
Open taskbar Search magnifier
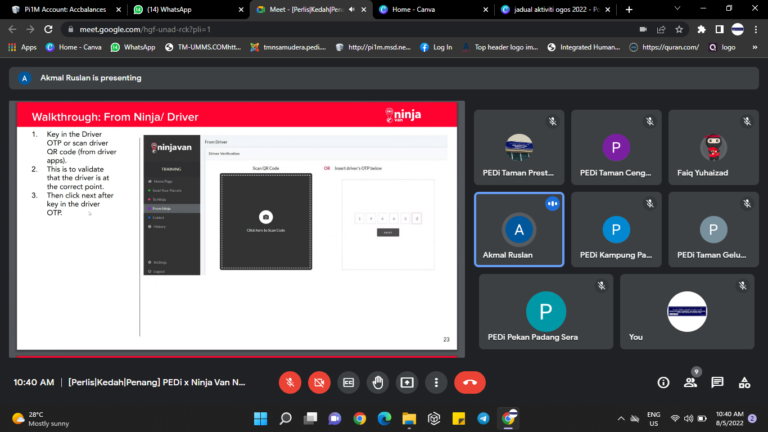click(286, 418)
